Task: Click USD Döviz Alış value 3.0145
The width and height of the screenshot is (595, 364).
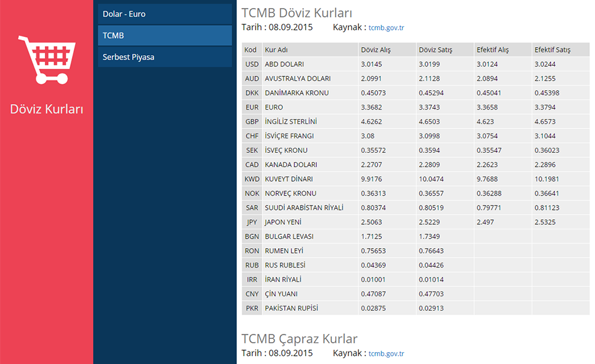Action: click(x=371, y=64)
